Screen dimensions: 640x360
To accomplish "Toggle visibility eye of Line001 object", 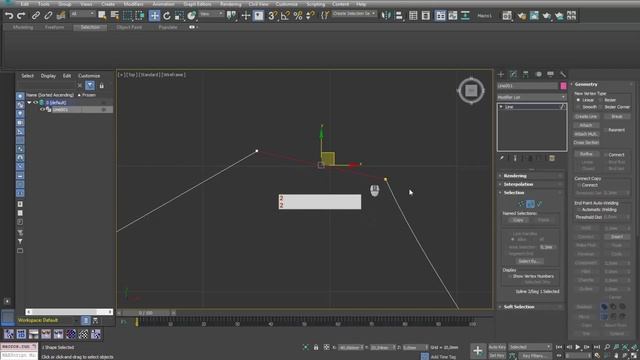I will pos(42,109).
